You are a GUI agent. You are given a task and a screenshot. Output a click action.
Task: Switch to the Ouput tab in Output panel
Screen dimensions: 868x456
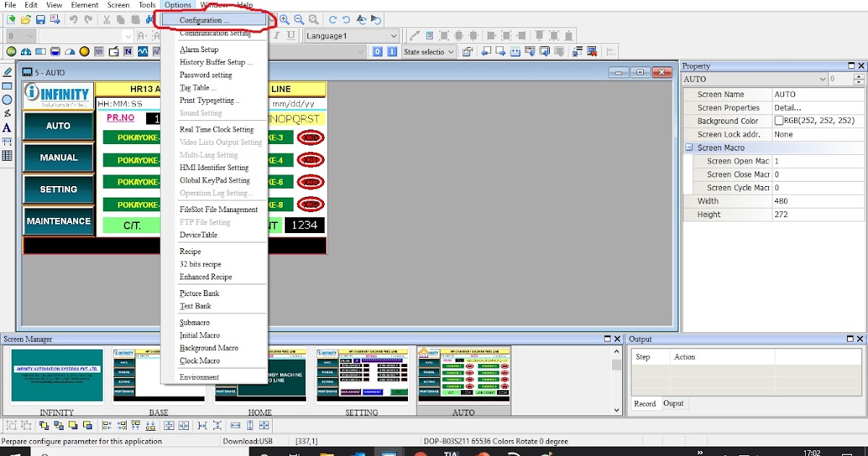pyautogui.click(x=674, y=404)
